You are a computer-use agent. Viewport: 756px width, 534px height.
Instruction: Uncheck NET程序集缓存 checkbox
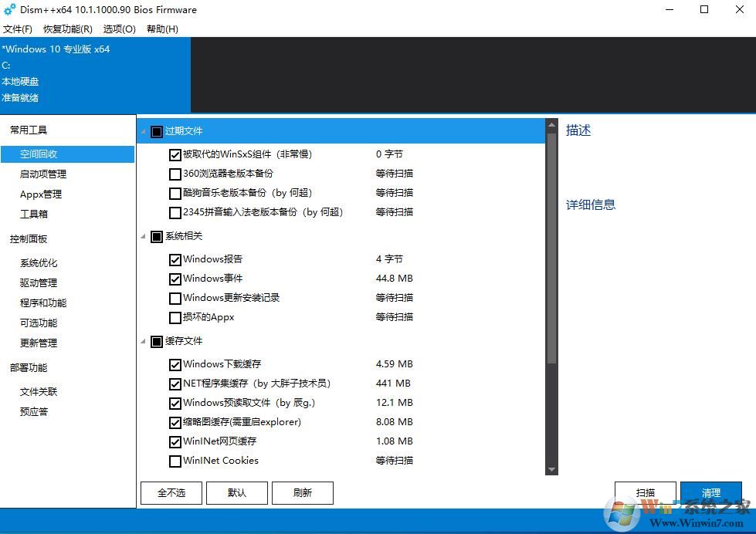tap(175, 384)
